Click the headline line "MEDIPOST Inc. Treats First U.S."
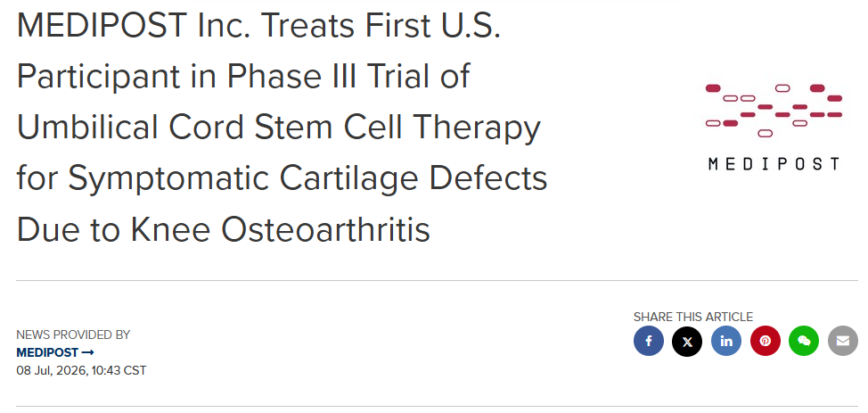This screenshot has height=413, width=868. [259, 25]
